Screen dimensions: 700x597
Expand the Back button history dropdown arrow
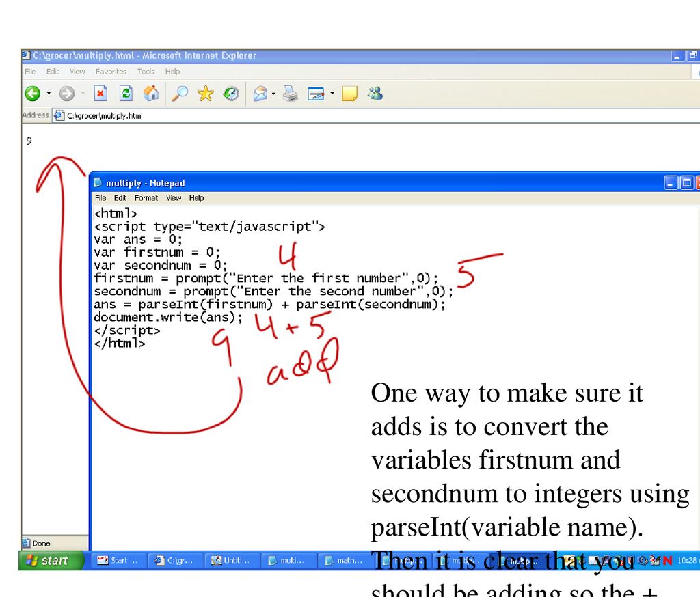tap(49, 94)
